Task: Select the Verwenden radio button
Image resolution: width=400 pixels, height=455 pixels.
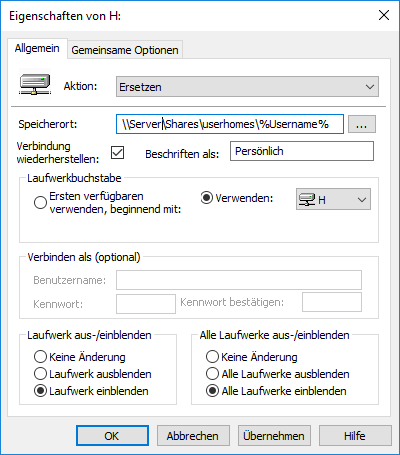Action: 207,198
